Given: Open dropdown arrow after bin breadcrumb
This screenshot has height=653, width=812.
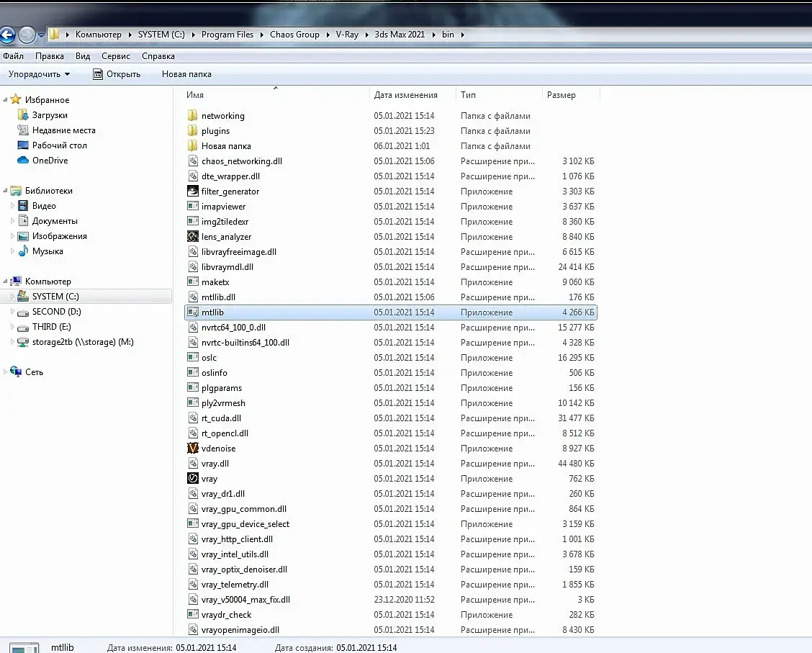Looking at the screenshot, I should 462,35.
